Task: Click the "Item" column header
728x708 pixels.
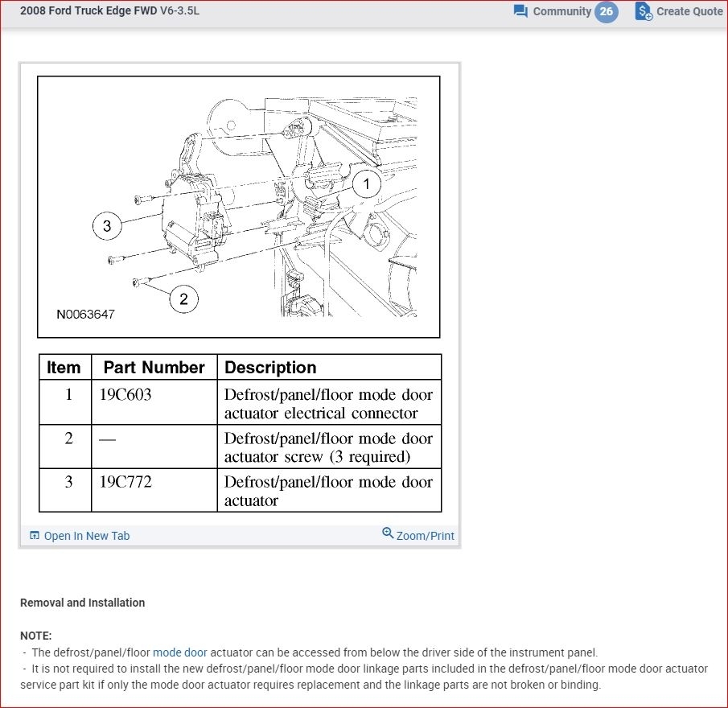Action: (x=65, y=367)
